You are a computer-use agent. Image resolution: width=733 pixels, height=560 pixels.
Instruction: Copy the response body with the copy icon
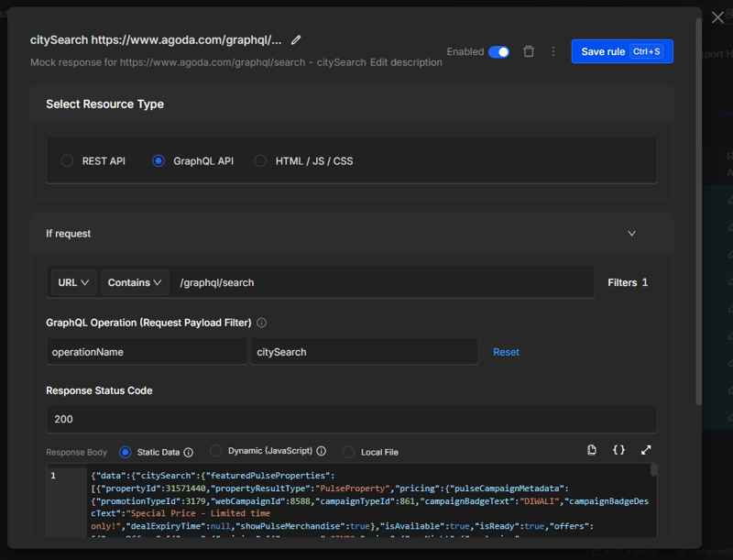point(592,450)
